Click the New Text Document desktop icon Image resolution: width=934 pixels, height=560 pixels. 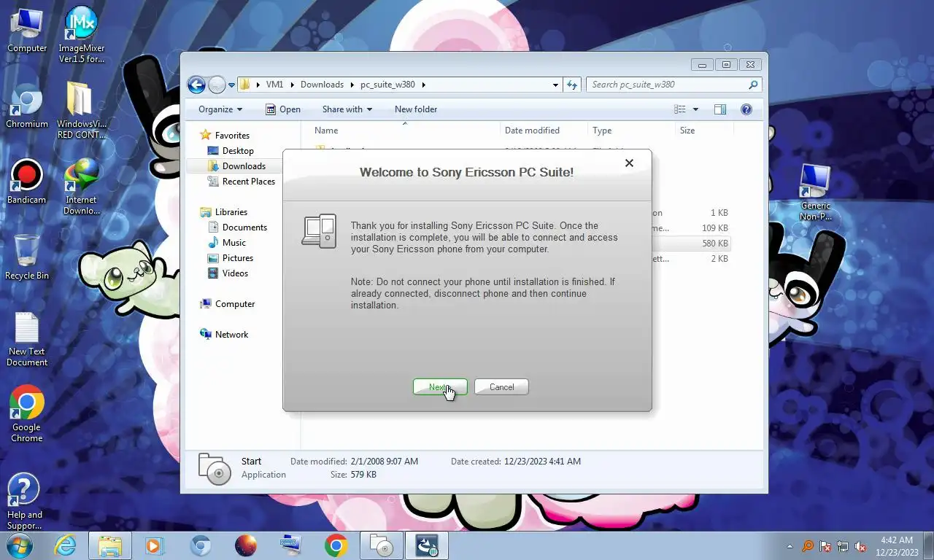pos(27,340)
